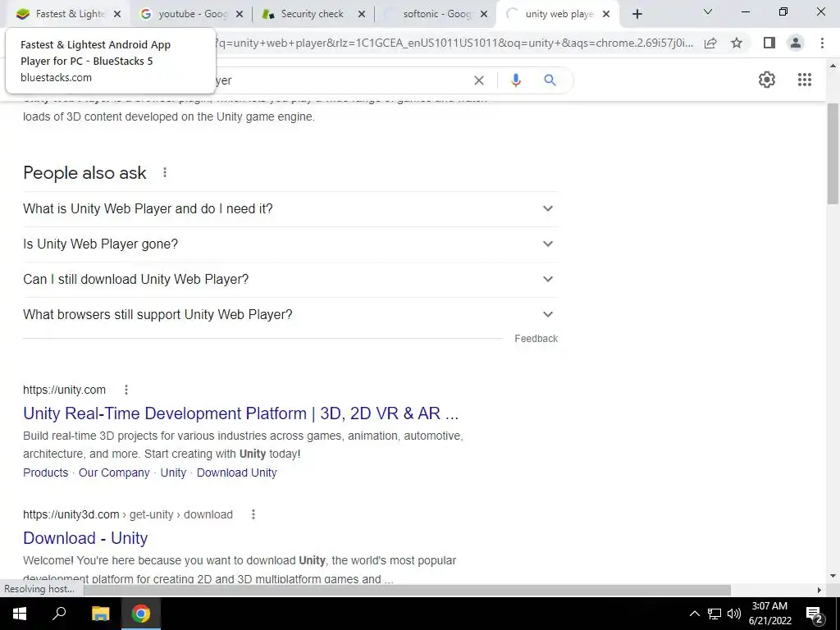Close the Fastest & Lightest tab

[x=117, y=15]
